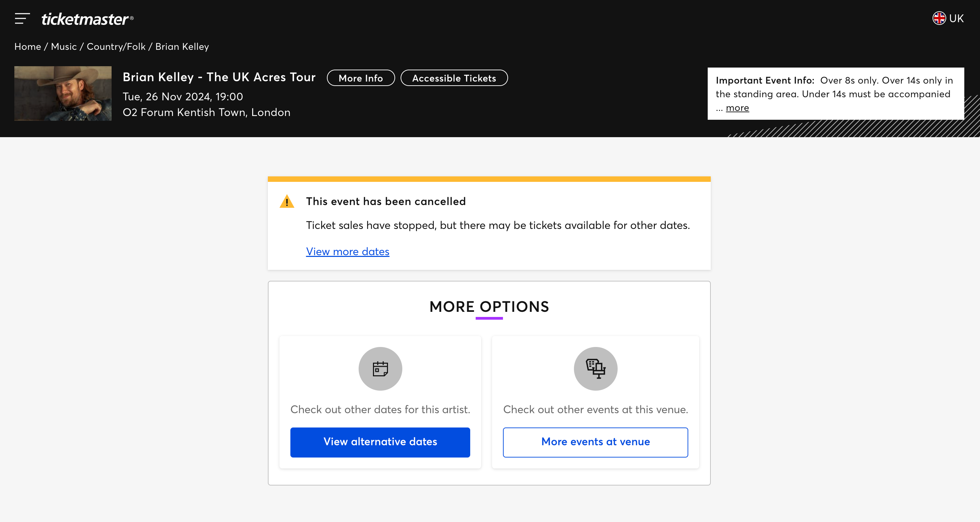
Task: Click the event title Brian Kelley UK Acres Tour
Action: [219, 77]
